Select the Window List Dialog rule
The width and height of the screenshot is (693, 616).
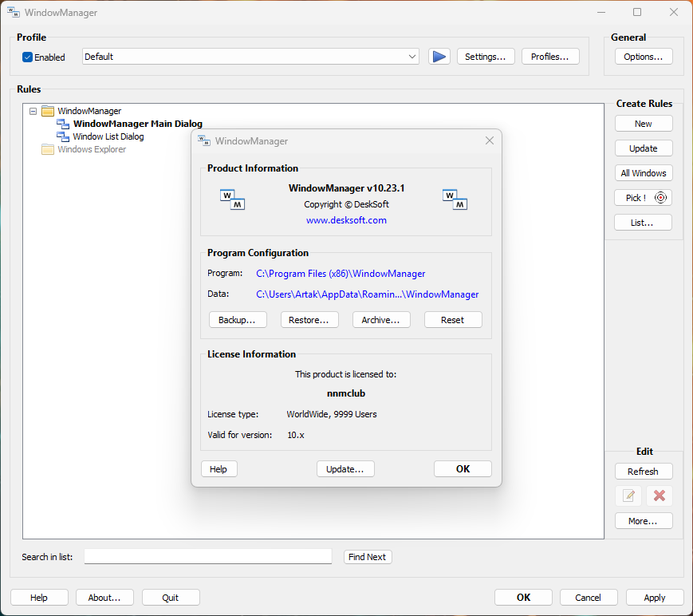click(108, 136)
